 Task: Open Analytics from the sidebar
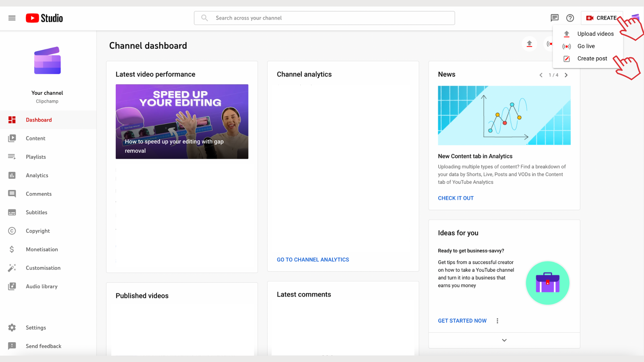coord(37,175)
